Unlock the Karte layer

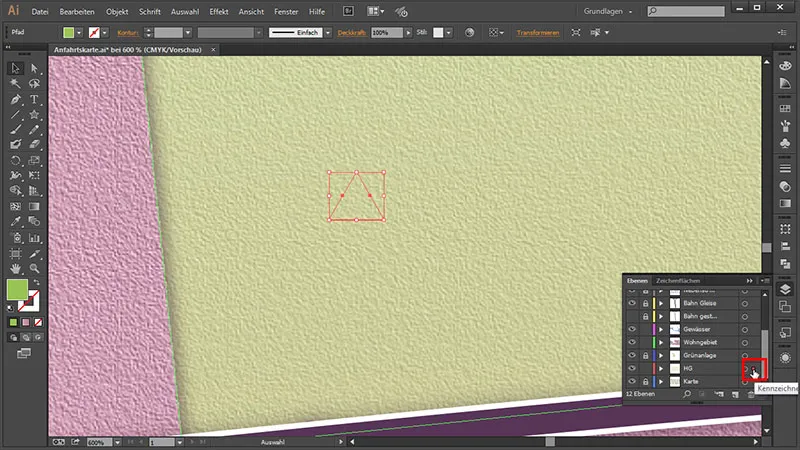[645, 381]
